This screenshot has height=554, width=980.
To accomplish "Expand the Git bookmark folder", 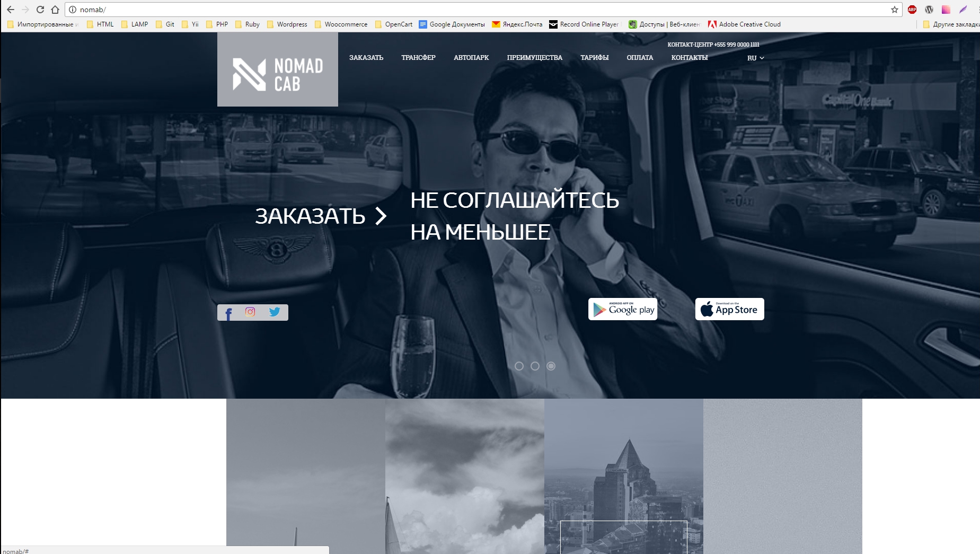I will (x=165, y=24).
